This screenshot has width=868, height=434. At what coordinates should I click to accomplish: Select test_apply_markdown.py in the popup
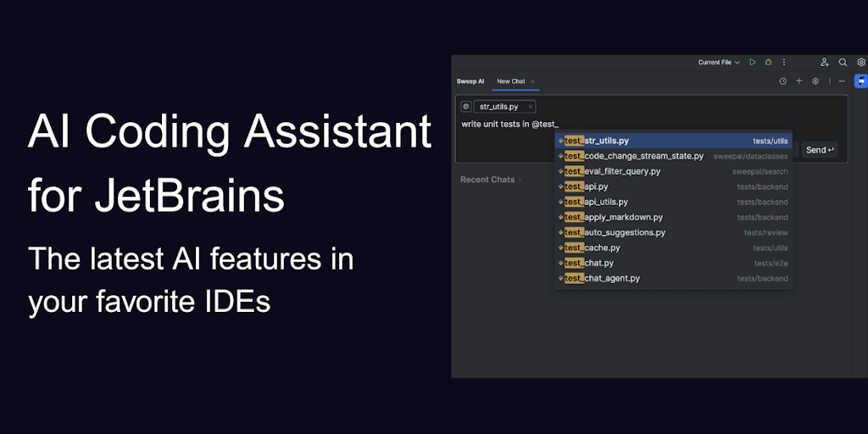point(673,218)
